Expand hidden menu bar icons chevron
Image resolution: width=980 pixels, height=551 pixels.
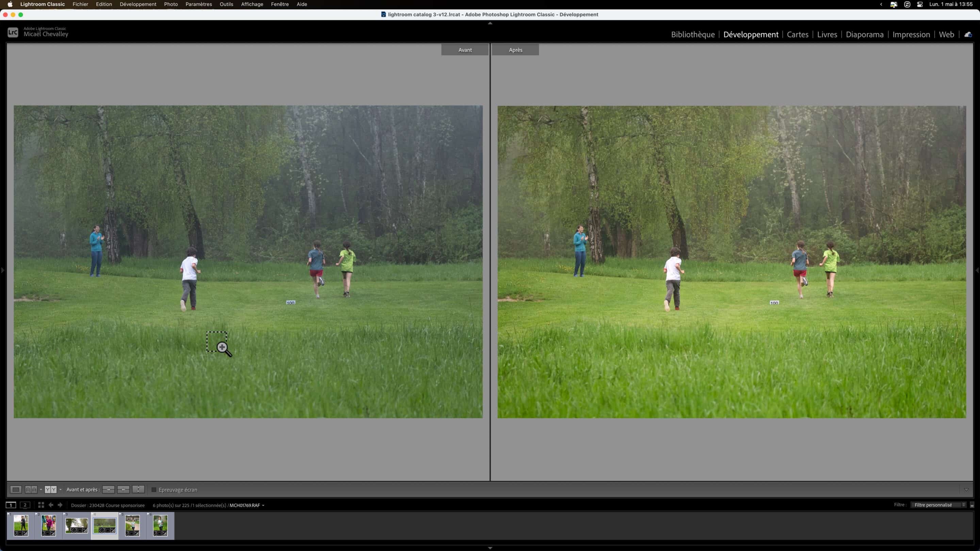881,4
